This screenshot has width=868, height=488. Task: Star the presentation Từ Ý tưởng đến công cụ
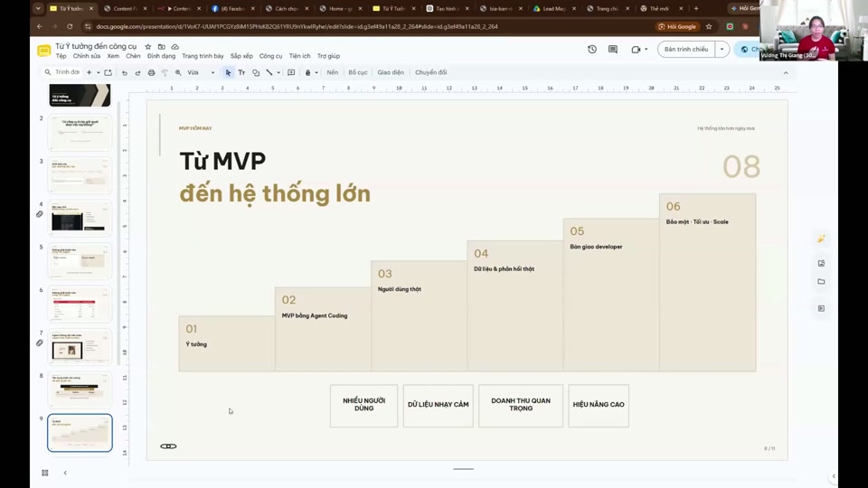click(x=147, y=46)
